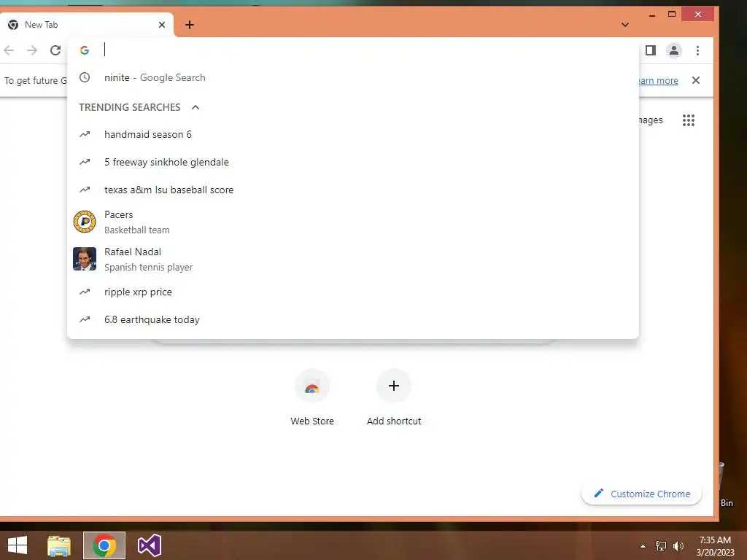Click the forward navigation arrow
This screenshot has height=560, width=747.
[32, 50]
